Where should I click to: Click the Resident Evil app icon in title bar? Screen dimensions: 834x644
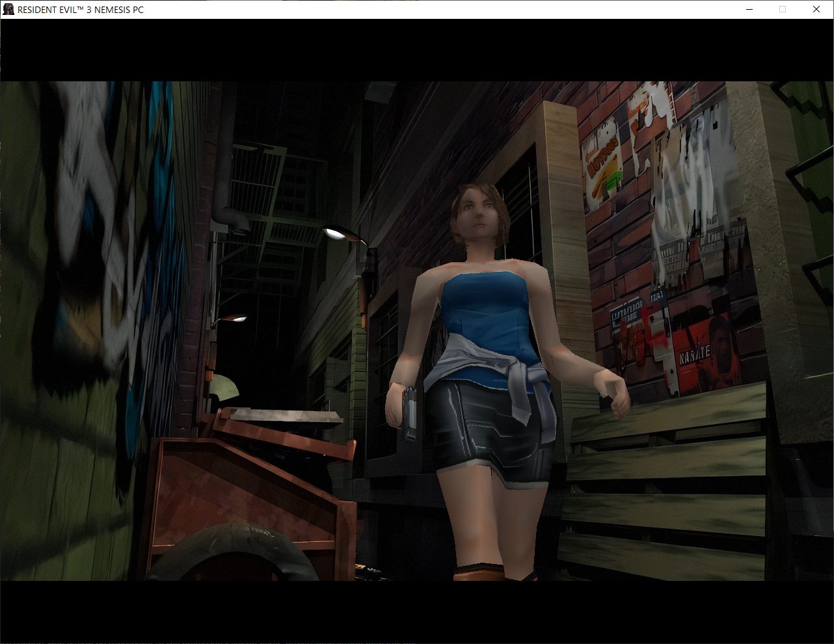coord(8,9)
